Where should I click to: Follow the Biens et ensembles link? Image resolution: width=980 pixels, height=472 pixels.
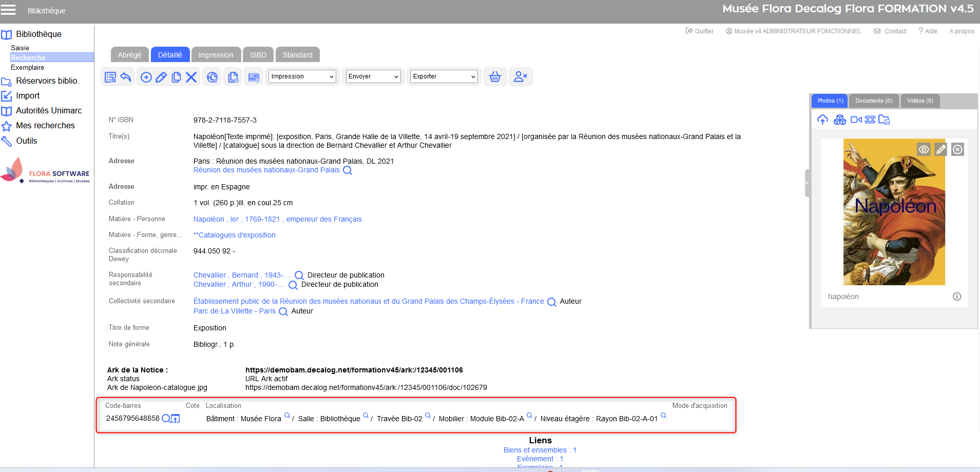540,450
